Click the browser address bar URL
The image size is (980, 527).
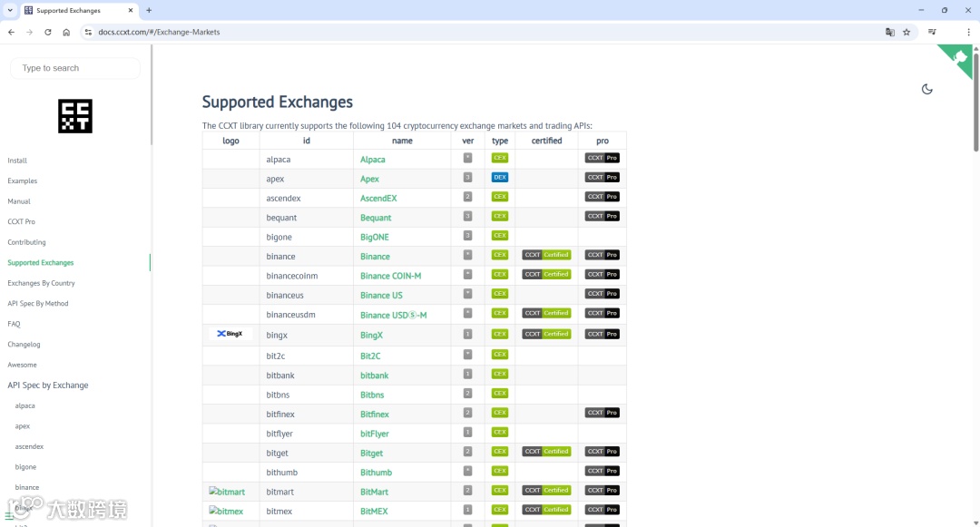(159, 32)
